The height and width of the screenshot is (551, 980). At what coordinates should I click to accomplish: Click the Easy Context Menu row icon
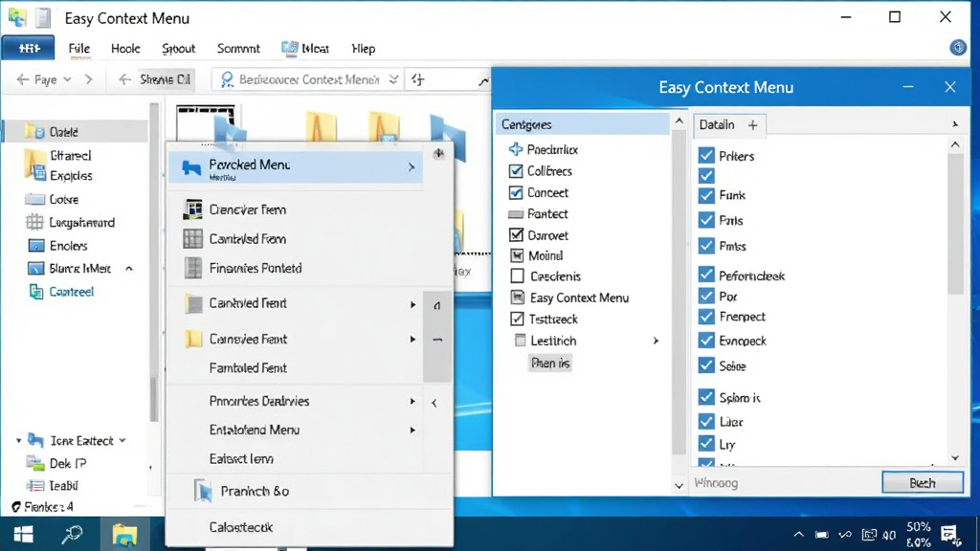coord(518,298)
